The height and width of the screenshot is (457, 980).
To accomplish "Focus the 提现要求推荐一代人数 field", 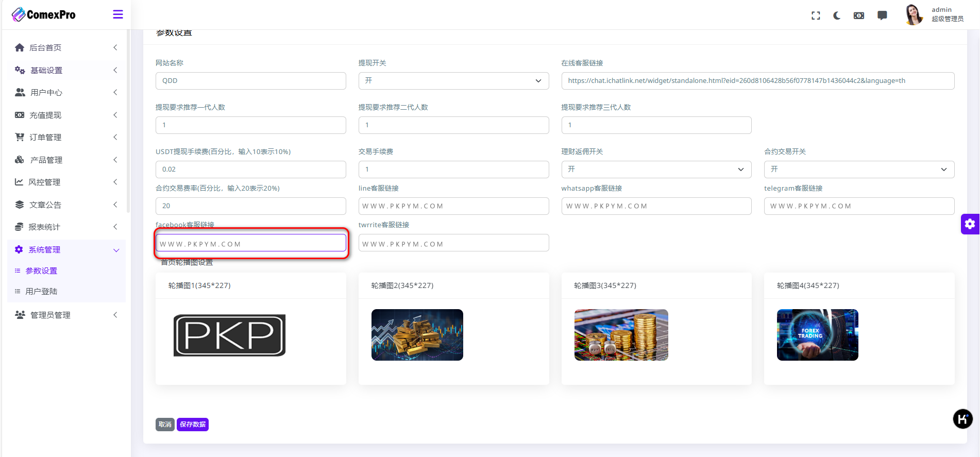I will [250, 125].
